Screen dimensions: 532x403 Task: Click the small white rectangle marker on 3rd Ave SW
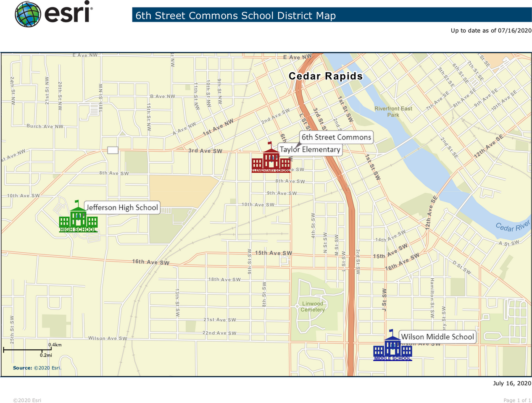pos(113,150)
